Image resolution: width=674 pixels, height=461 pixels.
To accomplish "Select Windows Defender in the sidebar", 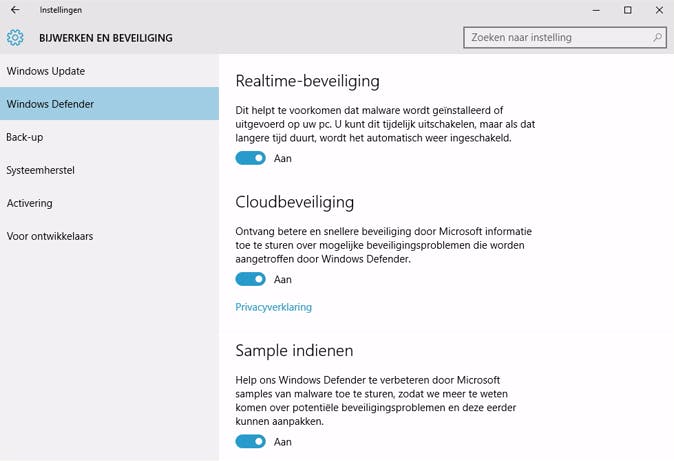I will pyautogui.click(x=49, y=104).
